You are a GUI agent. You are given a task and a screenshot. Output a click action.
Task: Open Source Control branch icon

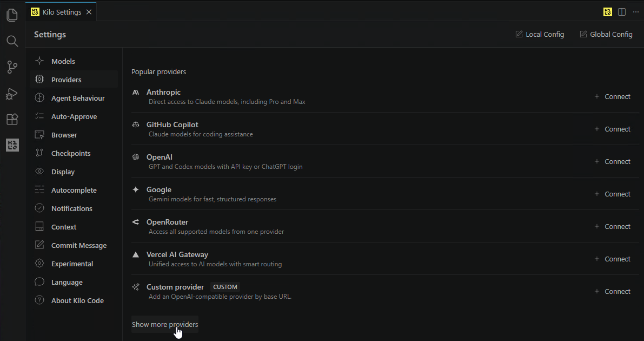[x=12, y=67]
